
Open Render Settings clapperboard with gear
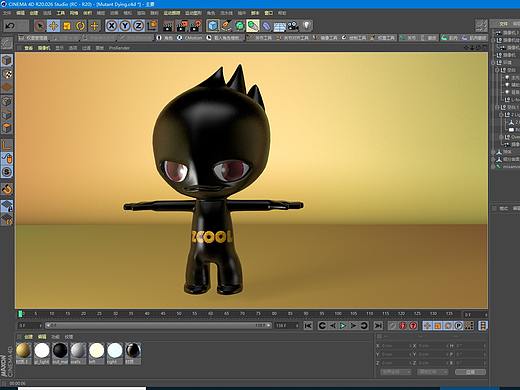(x=196, y=26)
